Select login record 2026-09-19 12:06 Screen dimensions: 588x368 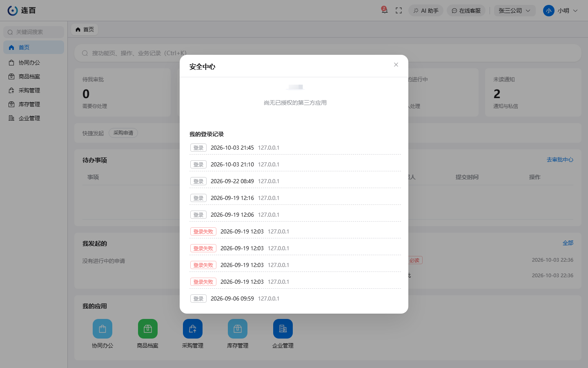click(x=295, y=215)
